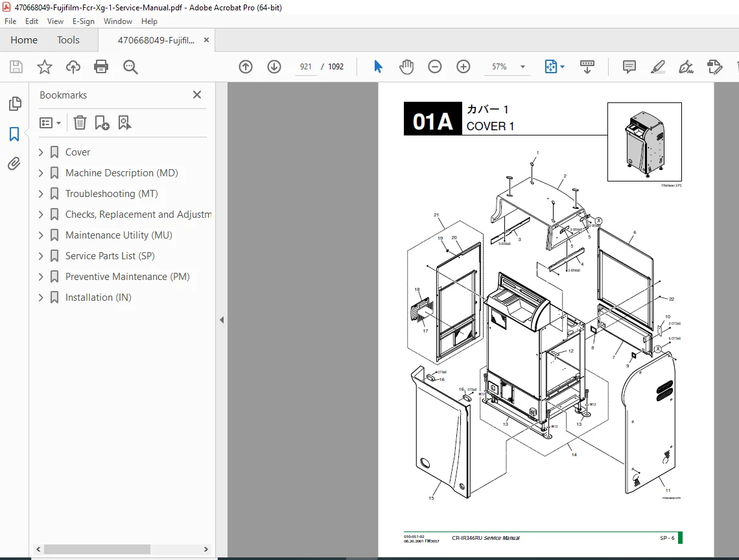Zoom in with the plus icon
This screenshot has width=739, height=560.
tap(463, 67)
